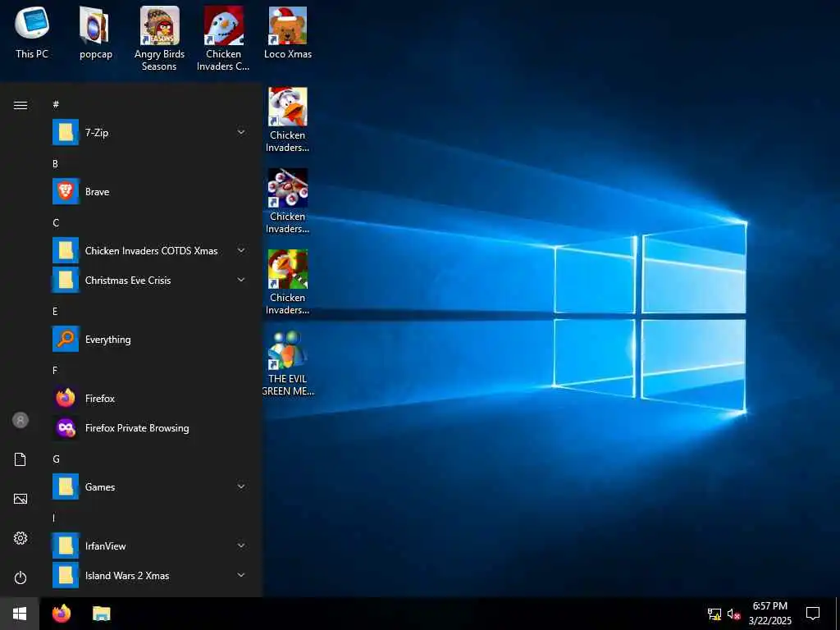Click the G section letter header
Screen dimensions: 840x630
click(56, 459)
